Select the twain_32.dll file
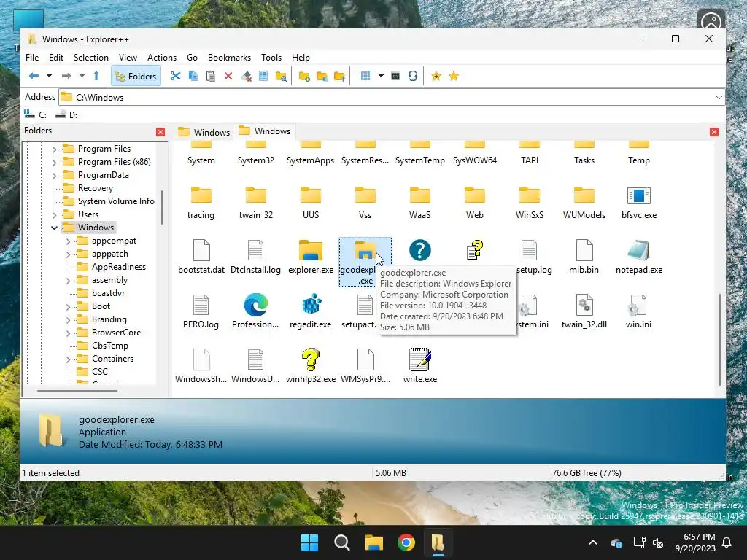 [584, 311]
